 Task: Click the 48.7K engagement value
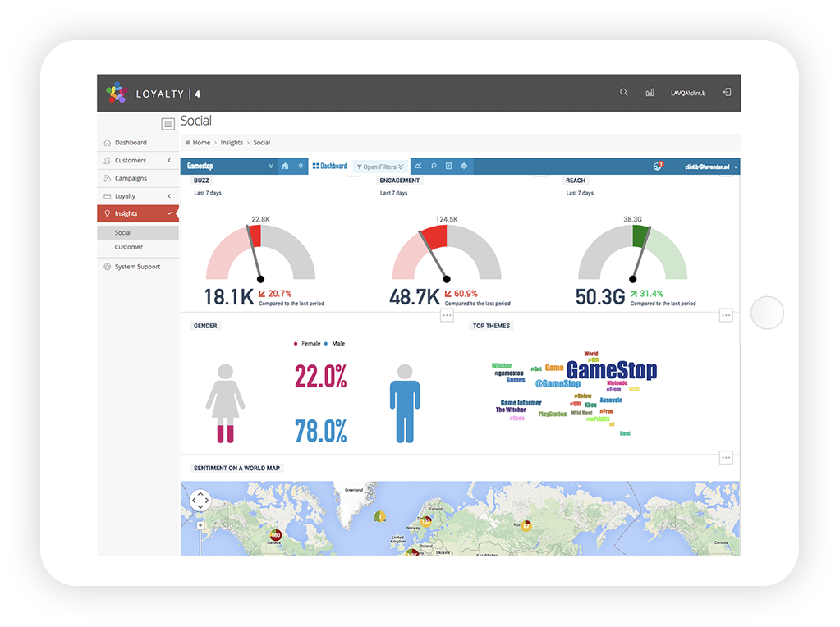414,296
